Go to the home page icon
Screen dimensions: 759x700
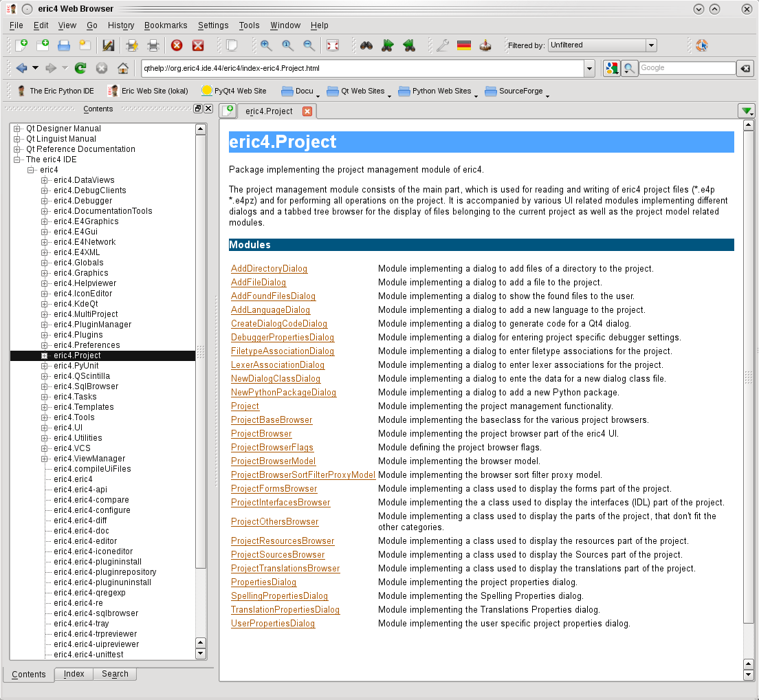coord(123,68)
